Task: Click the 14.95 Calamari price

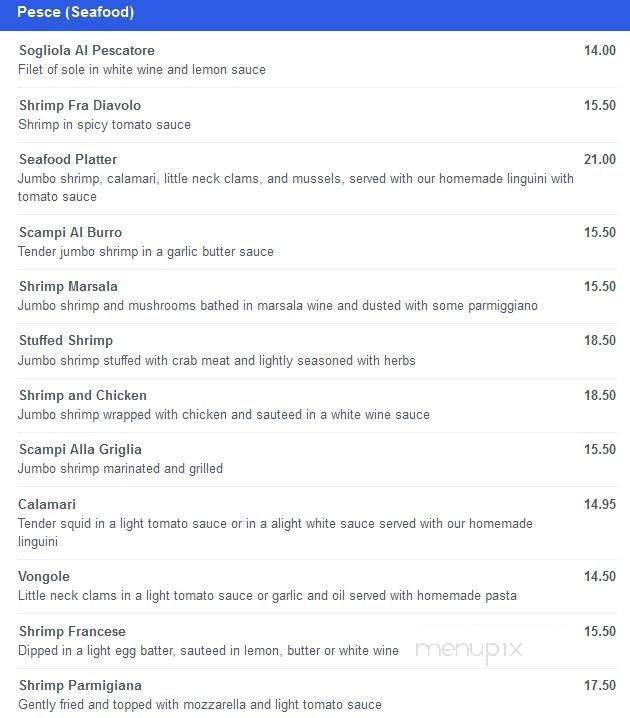Action: click(600, 504)
